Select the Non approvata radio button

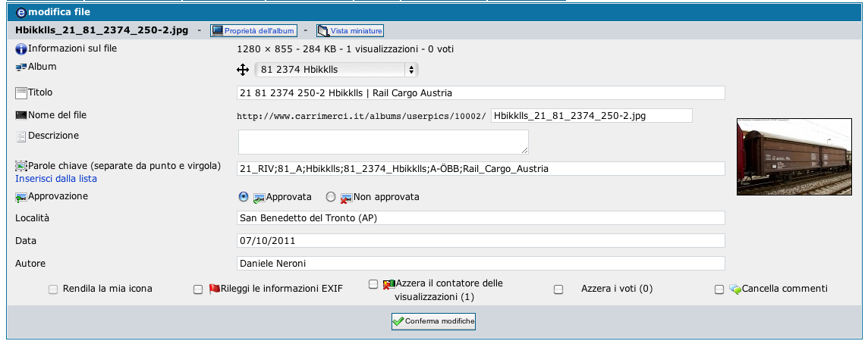[x=330, y=197]
